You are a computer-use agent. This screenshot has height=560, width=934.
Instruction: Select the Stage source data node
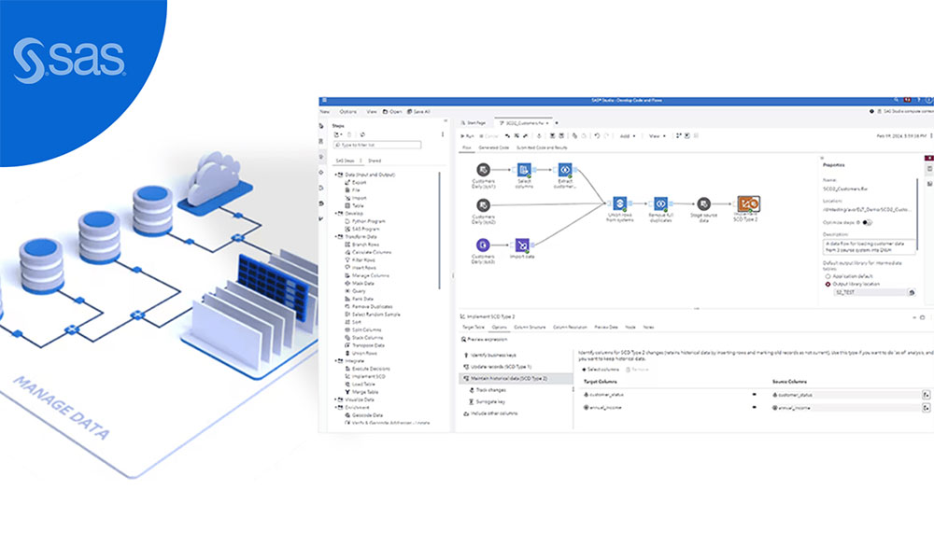pyautogui.click(x=703, y=203)
